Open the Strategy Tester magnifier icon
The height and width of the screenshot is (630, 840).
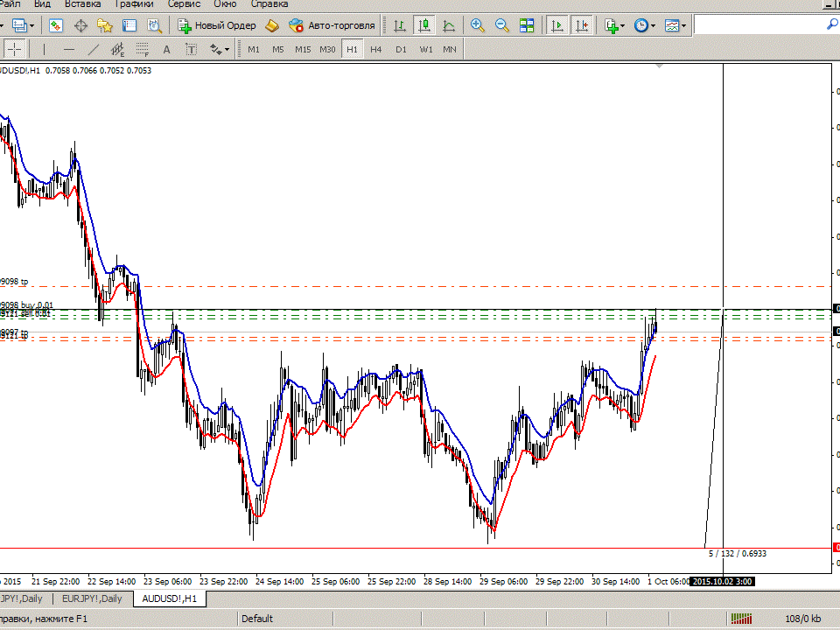[x=154, y=25]
